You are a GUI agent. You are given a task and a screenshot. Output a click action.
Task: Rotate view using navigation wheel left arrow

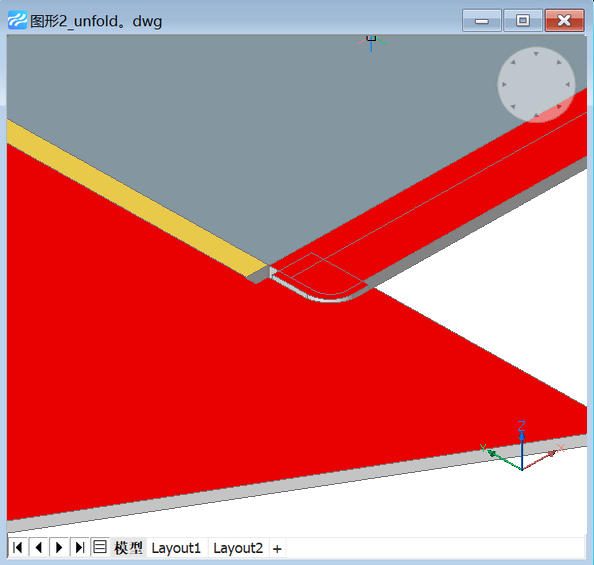(x=504, y=85)
